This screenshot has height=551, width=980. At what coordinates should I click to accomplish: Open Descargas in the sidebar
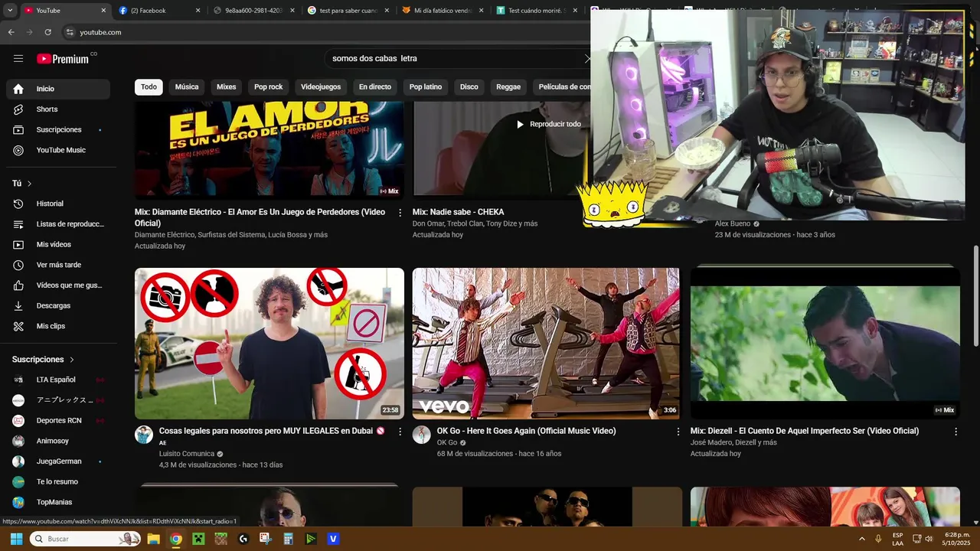click(x=58, y=305)
